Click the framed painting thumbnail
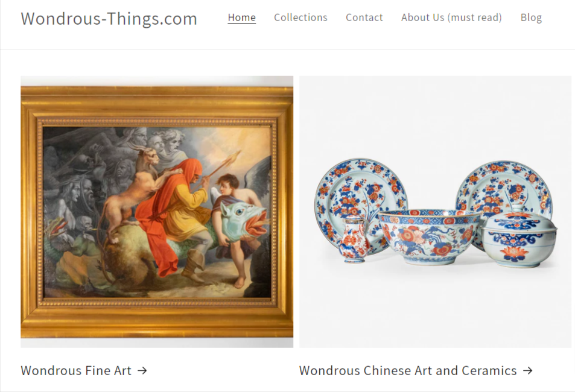The image size is (575, 392). click(157, 212)
